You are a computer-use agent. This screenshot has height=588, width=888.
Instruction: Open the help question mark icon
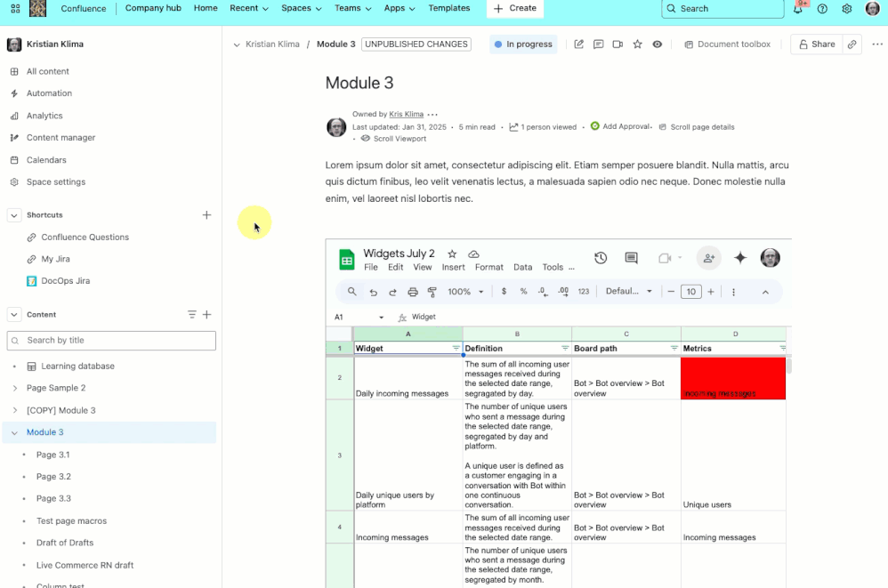click(822, 9)
